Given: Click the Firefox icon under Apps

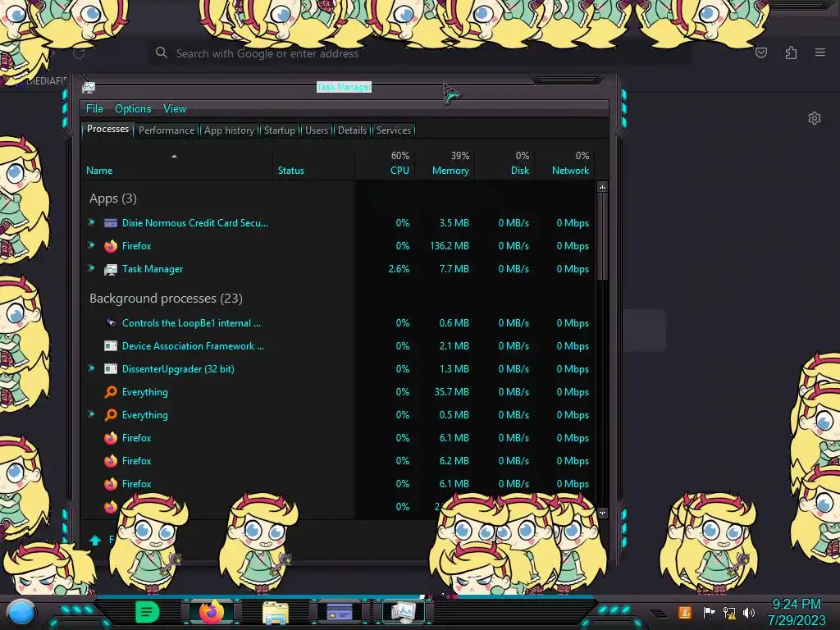Looking at the screenshot, I should click(111, 246).
